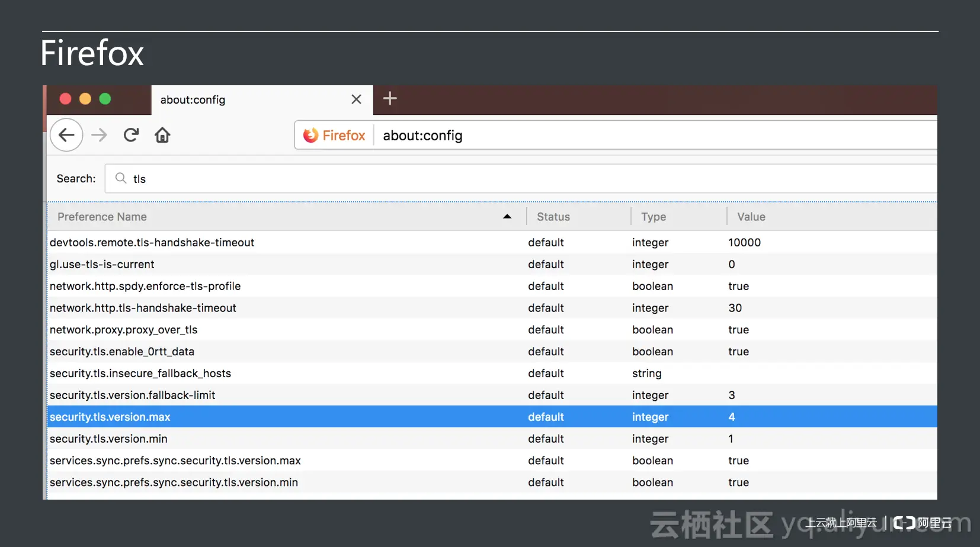Image resolution: width=980 pixels, height=547 pixels.
Task: Click string type of security.tls.insecure_fallback_hosts
Action: 647,374
